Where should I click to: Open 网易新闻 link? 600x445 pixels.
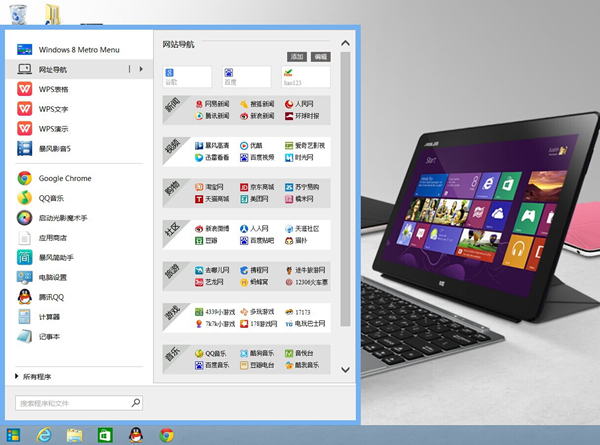click(213, 104)
